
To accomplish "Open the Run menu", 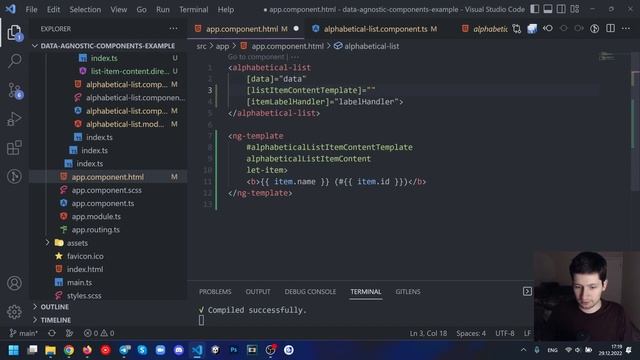I will click(x=163, y=9).
